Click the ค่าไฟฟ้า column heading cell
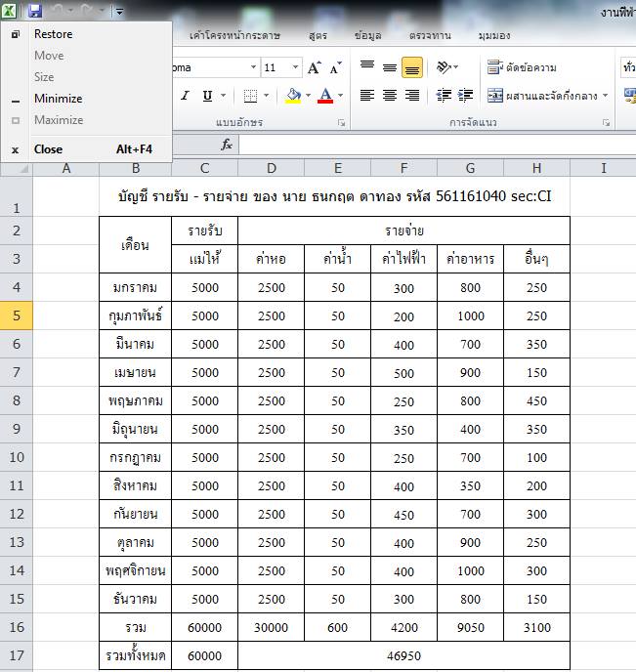The image size is (636, 672). (403, 259)
